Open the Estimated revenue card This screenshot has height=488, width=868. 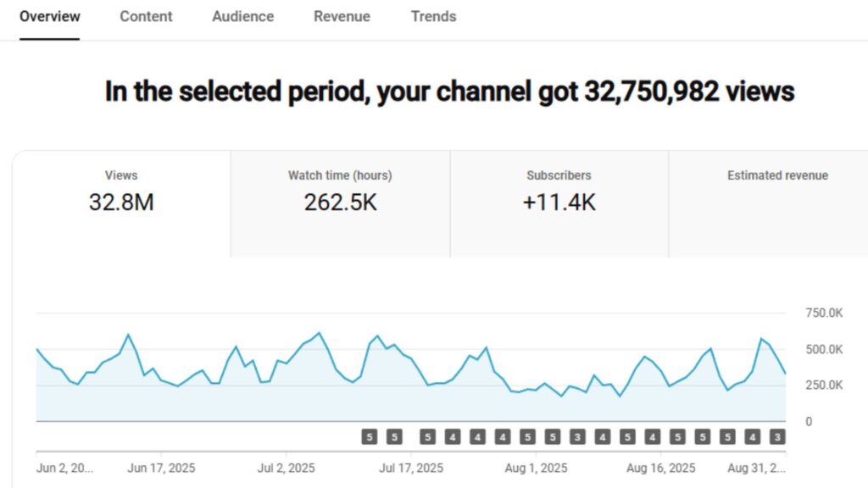pyautogui.click(x=776, y=191)
